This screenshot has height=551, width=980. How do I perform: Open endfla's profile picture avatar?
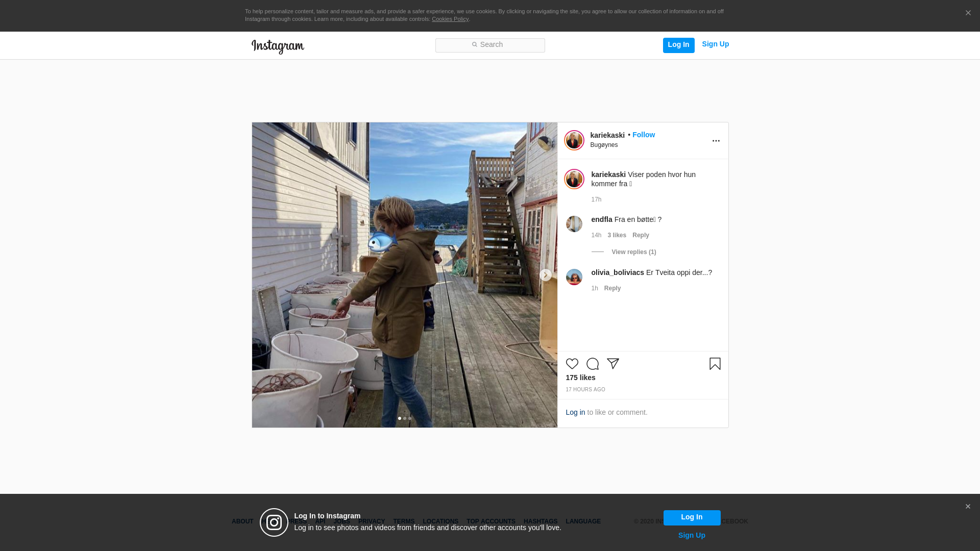[574, 224]
